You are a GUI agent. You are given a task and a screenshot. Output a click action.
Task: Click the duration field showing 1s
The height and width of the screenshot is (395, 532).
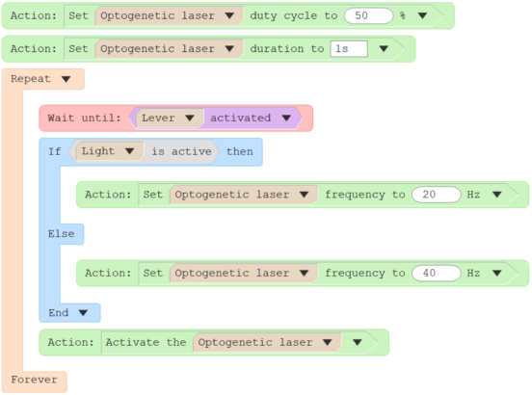point(349,49)
